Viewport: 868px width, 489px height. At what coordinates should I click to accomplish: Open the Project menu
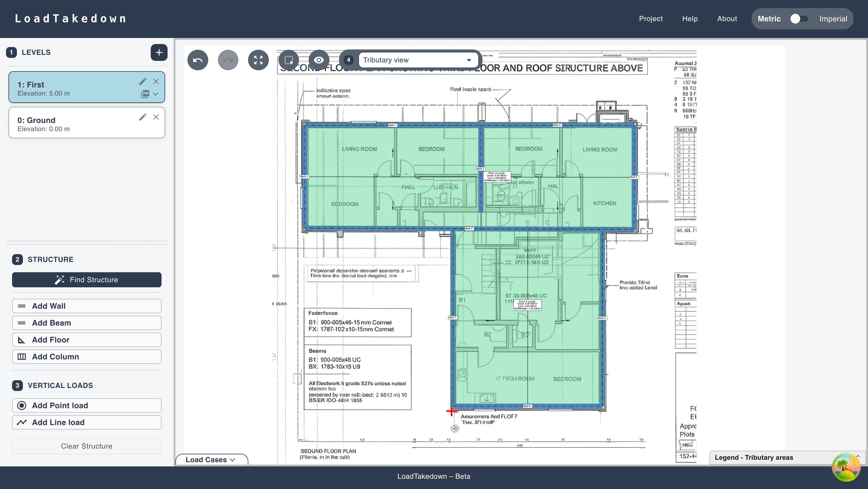[x=650, y=18]
